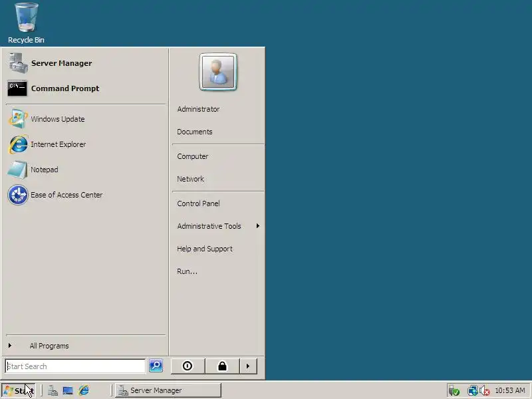Click Server Manager quick launch icon
Viewport: 532px width, 399px height.
(x=53, y=390)
